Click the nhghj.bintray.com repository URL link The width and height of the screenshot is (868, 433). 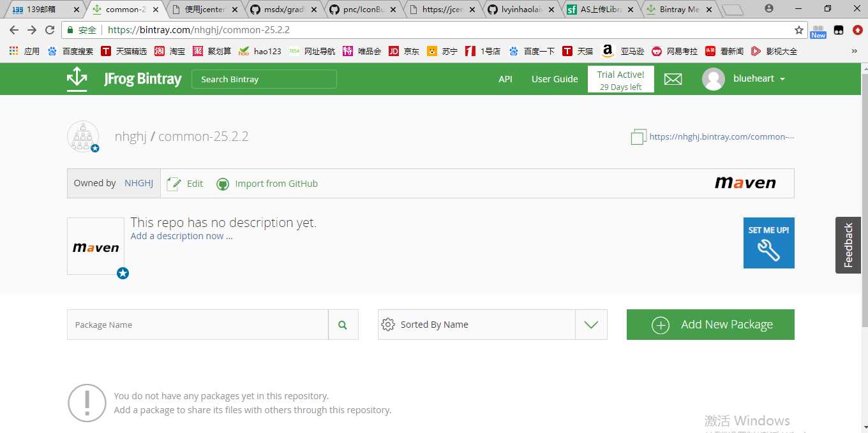(x=722, y=136)
